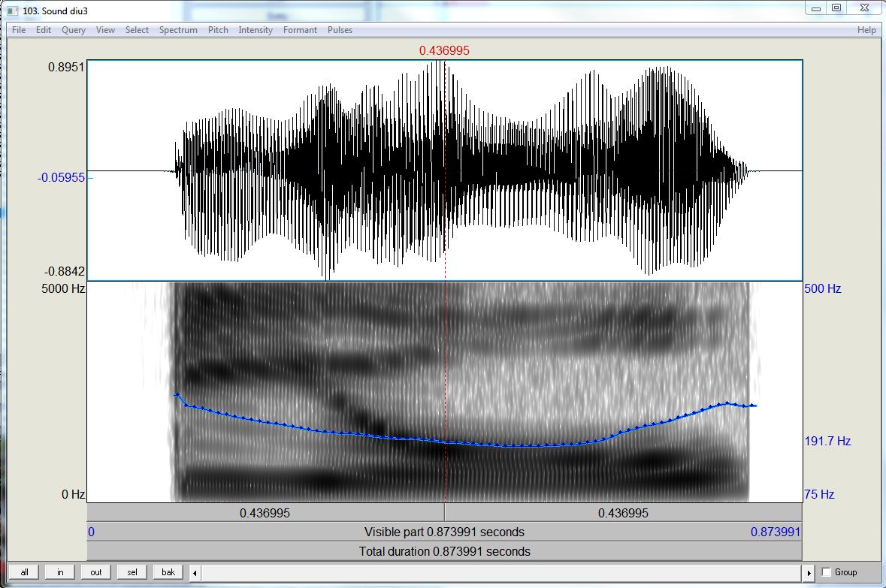886x588 pixels.
Task: Open the View menu
Action: [x=105, y=30]
